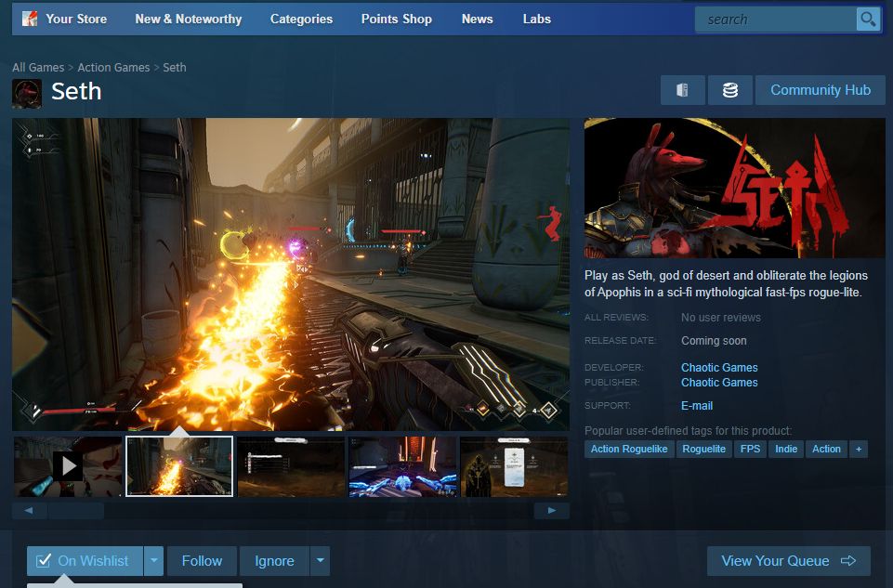Open the Seth game icon beside the title
This screenshot has height=588, width=893.
27,93
